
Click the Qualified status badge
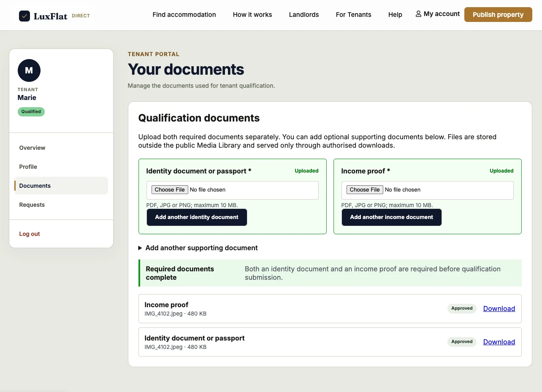coord(31,112)
